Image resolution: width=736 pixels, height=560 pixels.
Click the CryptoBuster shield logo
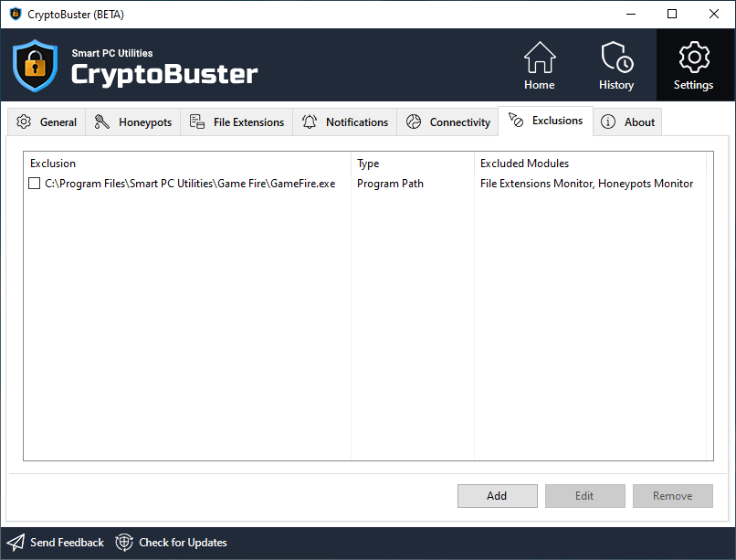(x=36, y=65)
